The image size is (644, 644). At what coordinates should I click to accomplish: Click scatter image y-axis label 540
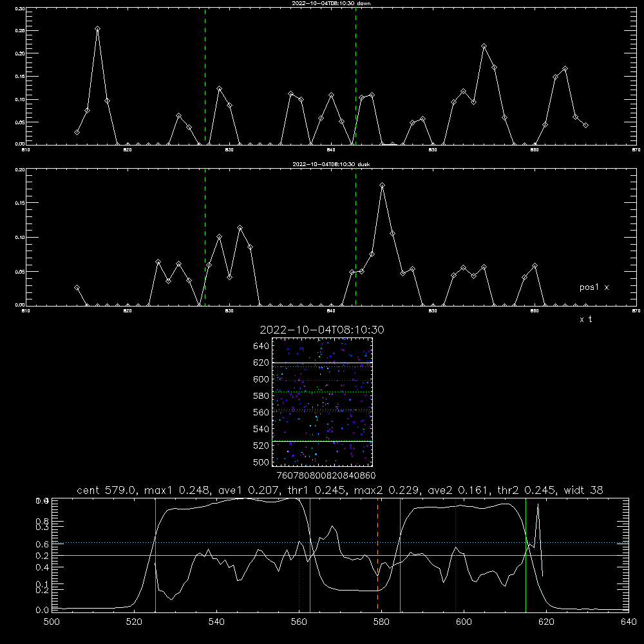click(x=261, y=429)
